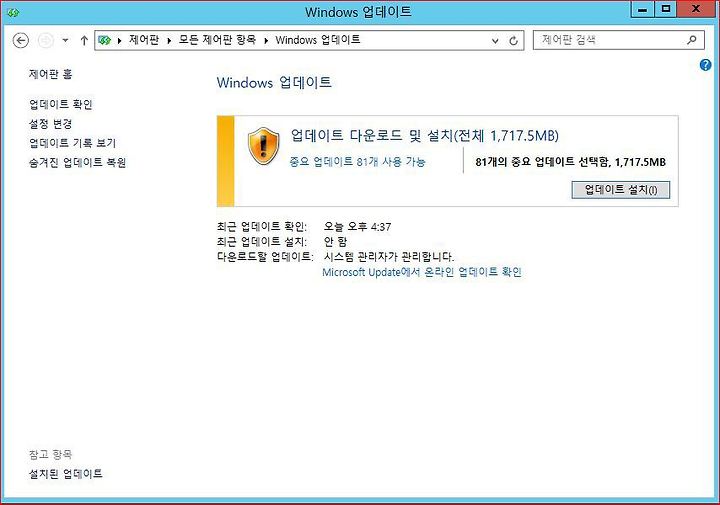Click the 업데이트 다운로드 및 설치 heading

(x=425, y=135)
